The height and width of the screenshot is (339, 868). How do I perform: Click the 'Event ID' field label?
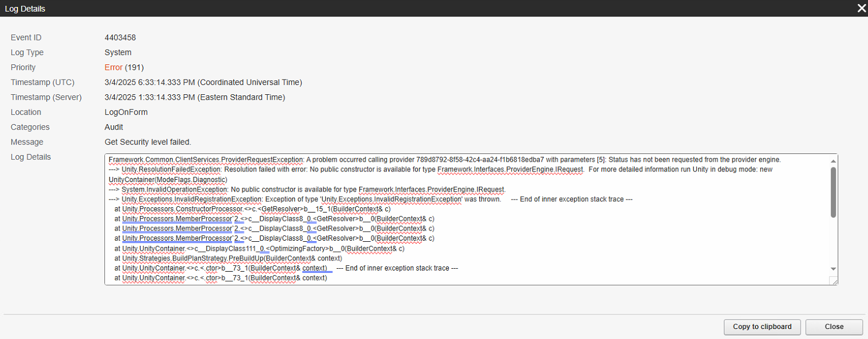[26, 37]
